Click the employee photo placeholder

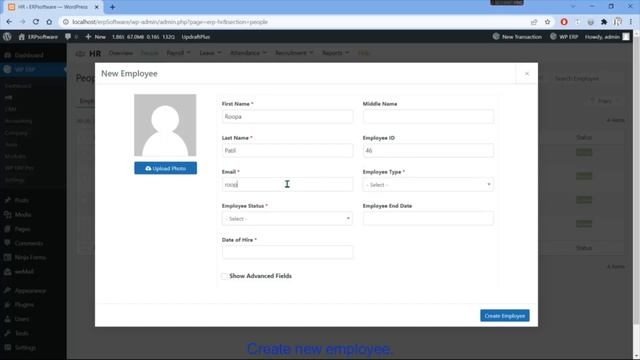point(165,125)
